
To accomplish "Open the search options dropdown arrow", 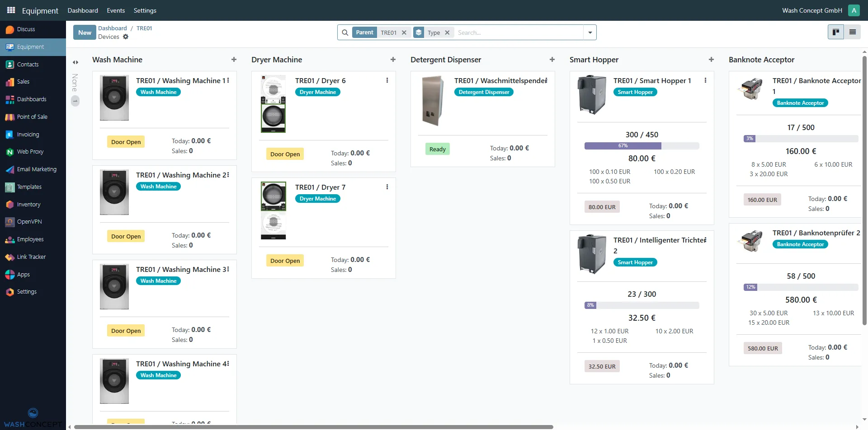I will tap(590, 32).
